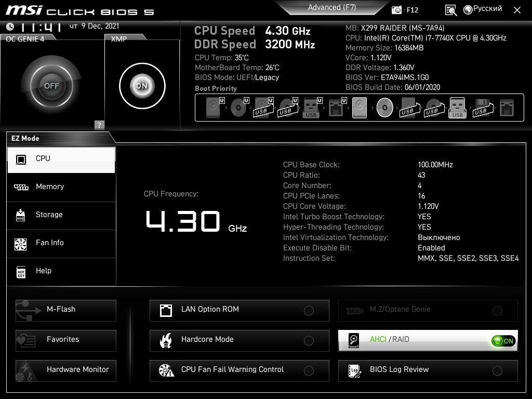
Task: Open Favorites panel
Action: 66,341
